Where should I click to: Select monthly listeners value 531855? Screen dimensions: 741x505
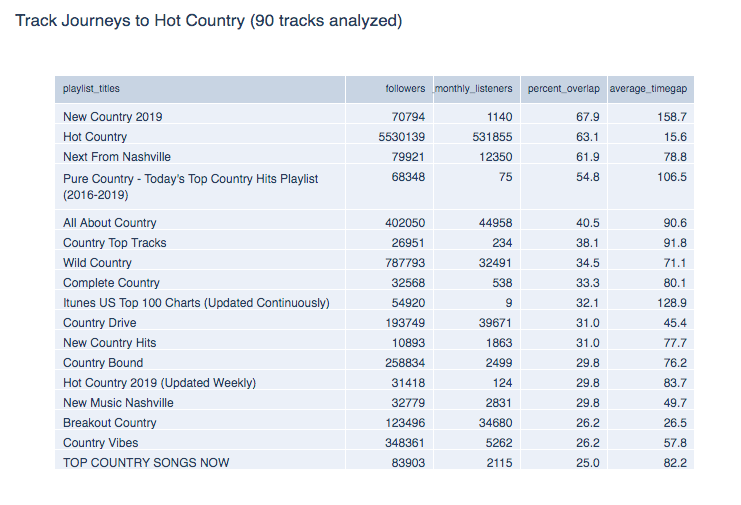(492, 137)
